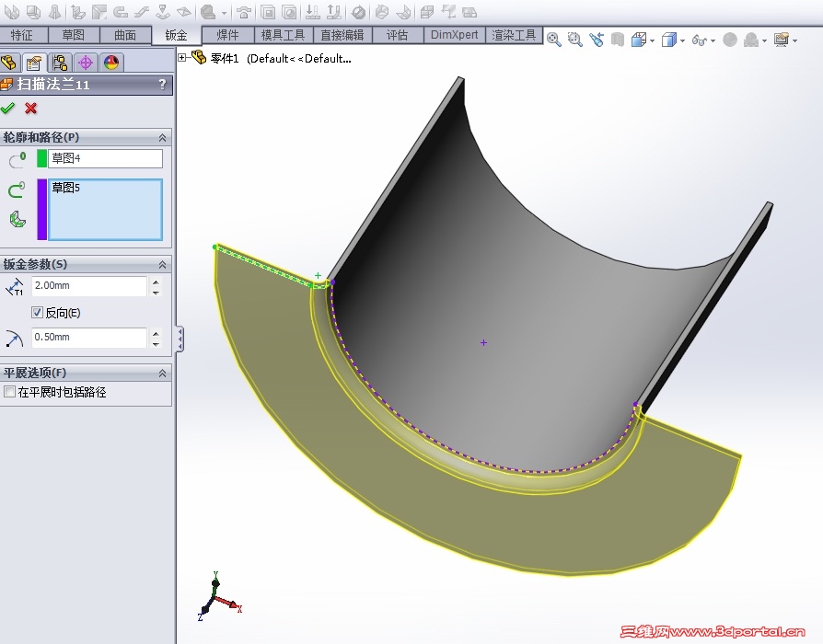Click the Hide/Show Items glasses icon
Image resolution: width=823 pixels, height=644 pixels.
click(x=699, y=40)
